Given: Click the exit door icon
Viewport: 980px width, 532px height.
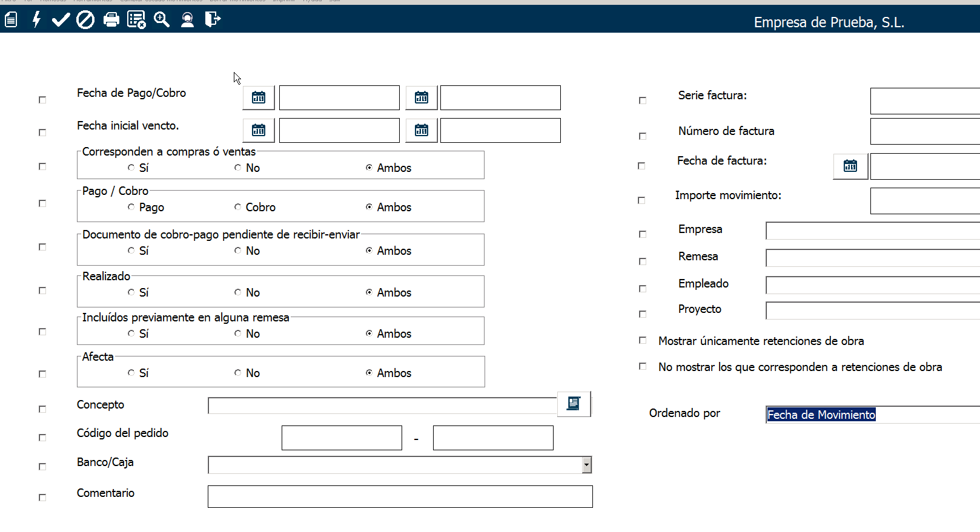Looking at the screenshot, I should coord(213,20).
